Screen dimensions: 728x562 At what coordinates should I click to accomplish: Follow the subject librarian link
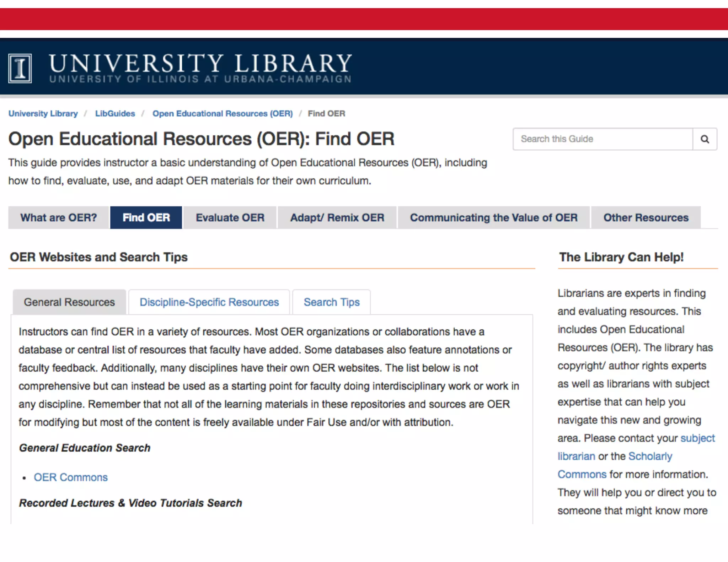(x=697, y=438)
